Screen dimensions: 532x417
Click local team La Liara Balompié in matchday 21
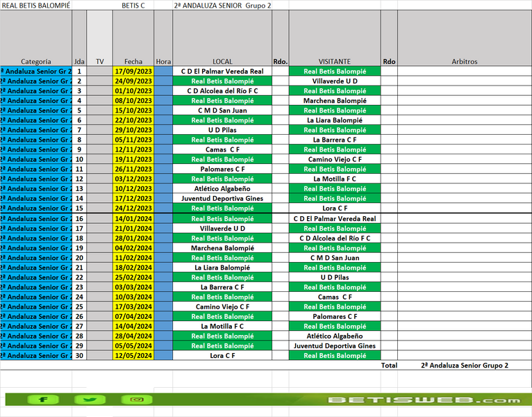(x=222, y=268)
